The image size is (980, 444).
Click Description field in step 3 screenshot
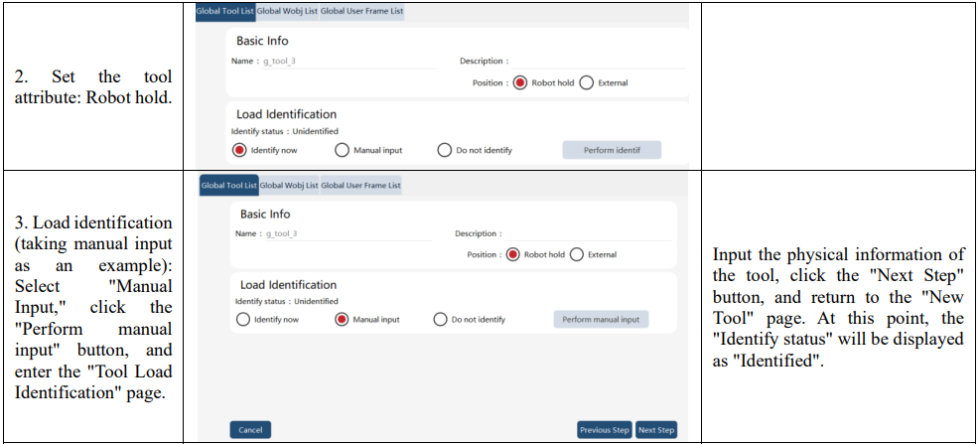(588, 233)
